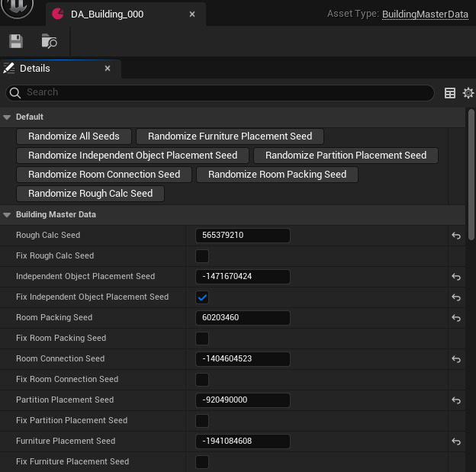Click the Rough Calc Seed value field
476x472 pixels.
click(243, 236)
